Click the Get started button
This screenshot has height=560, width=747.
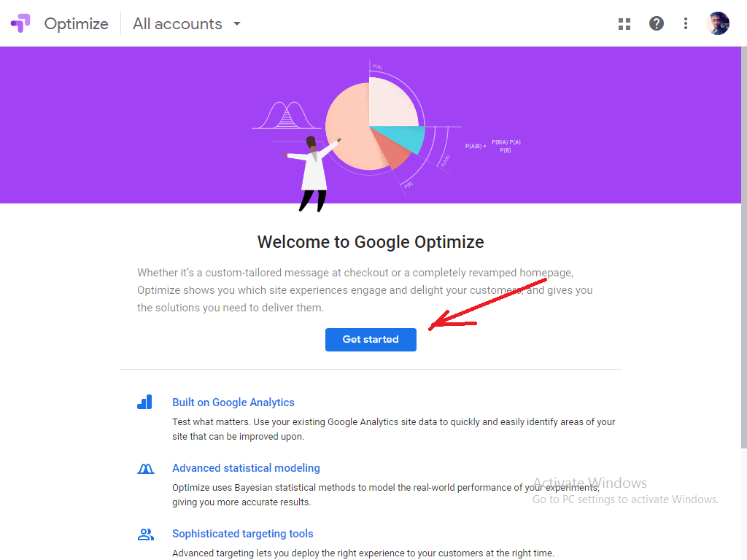tap(371, 340)
